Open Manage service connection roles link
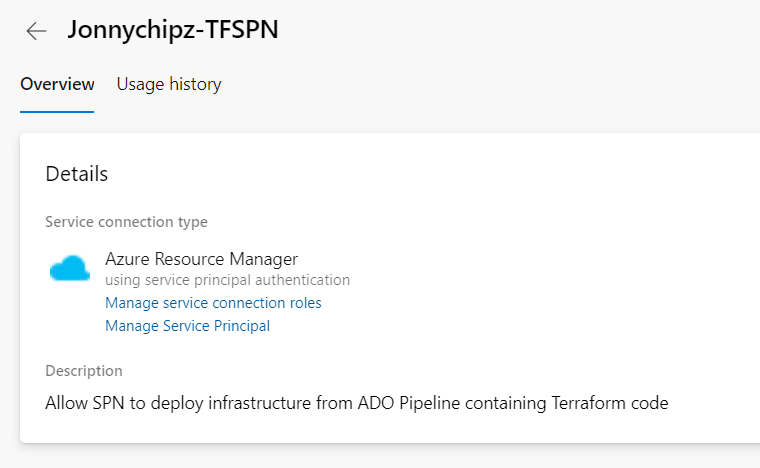Image resolution: width=760 pixels, height=468 pixels. click(x=213, y=303)
